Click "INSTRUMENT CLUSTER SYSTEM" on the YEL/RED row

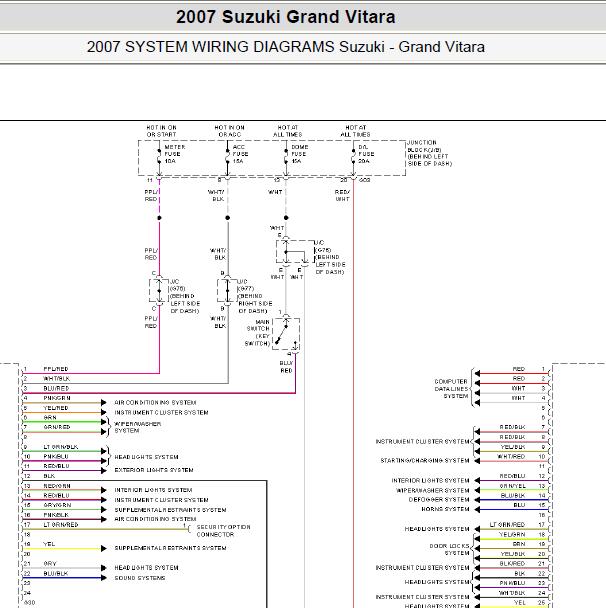click(161, 412)
